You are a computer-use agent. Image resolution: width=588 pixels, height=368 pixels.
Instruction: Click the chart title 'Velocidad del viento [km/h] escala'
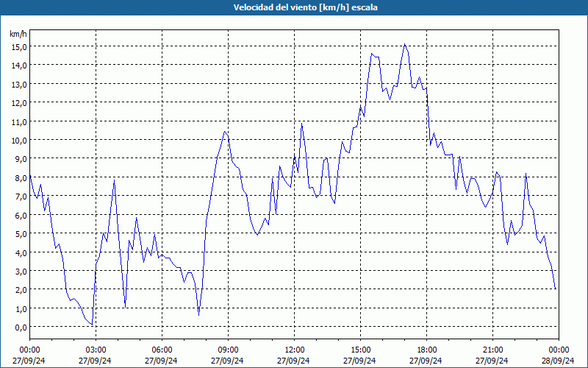click(x=305, y=7)
